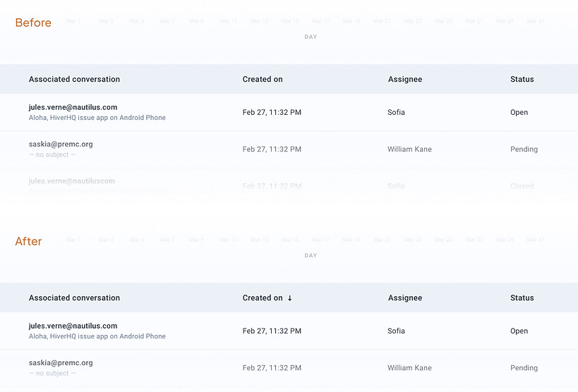Open saskia@premc.org conversation in the After table

(61, 362)
